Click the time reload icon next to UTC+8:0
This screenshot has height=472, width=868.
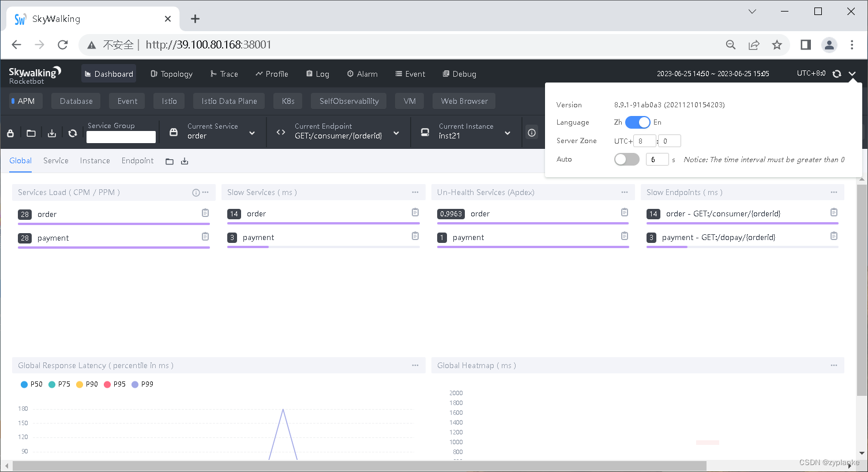pyautogui.click(x=837, y=73)
